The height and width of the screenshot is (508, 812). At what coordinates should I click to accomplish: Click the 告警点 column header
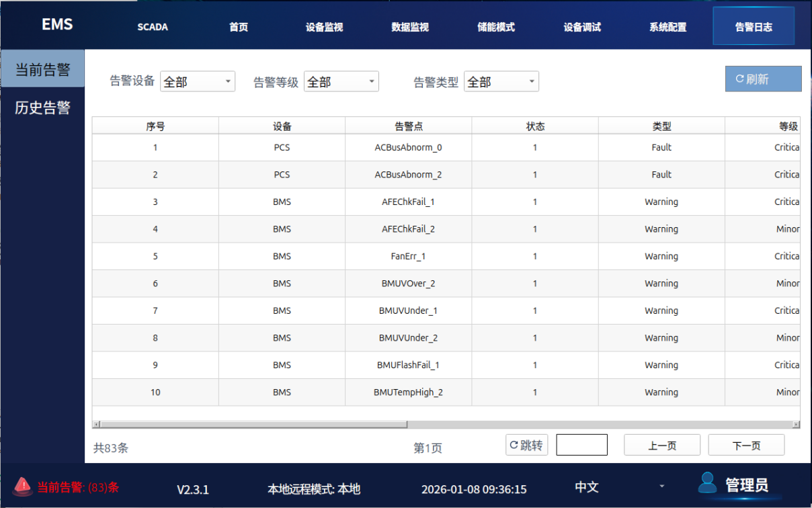pos(409,126)
